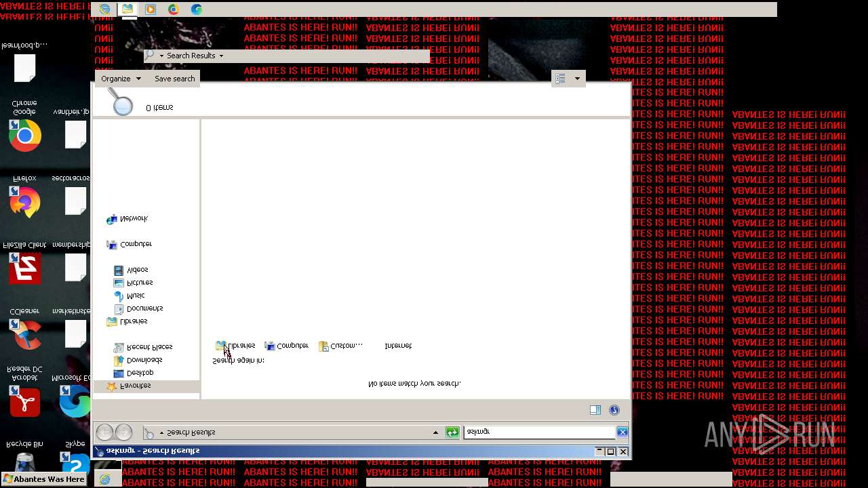Go back using Explorer's back arrow

(x=104, y=432)
